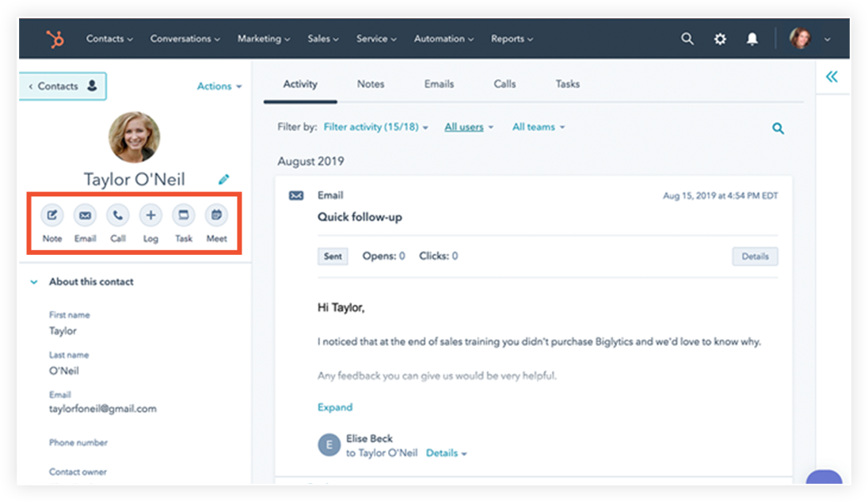
Task: Open notifications via the bell icon
Action: (752, 38)
